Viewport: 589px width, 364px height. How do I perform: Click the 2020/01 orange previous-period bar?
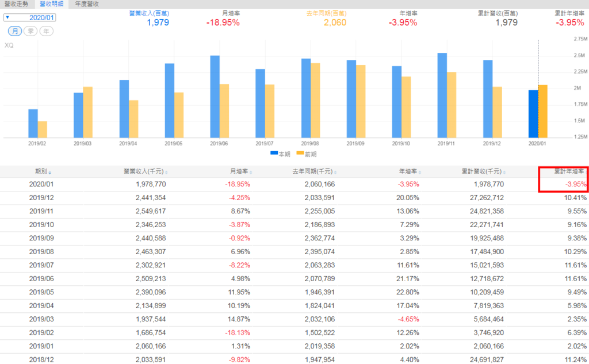(543, 111)
